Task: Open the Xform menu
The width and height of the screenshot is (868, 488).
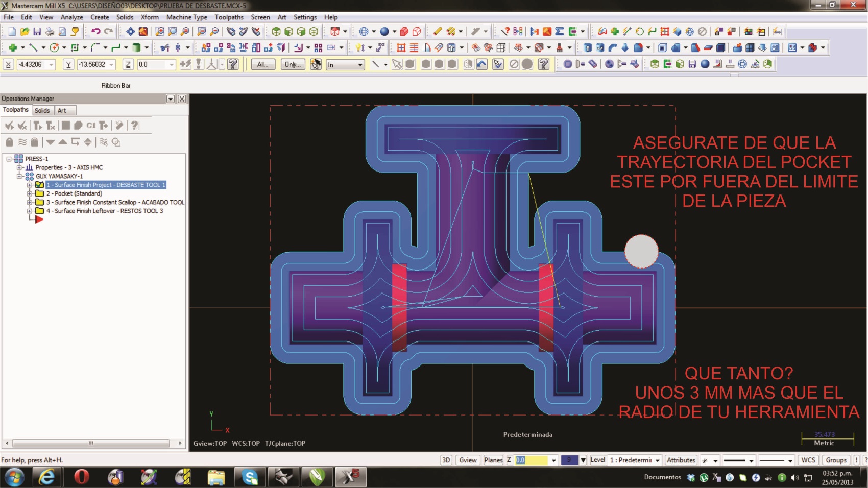Action: click(150, 17)
